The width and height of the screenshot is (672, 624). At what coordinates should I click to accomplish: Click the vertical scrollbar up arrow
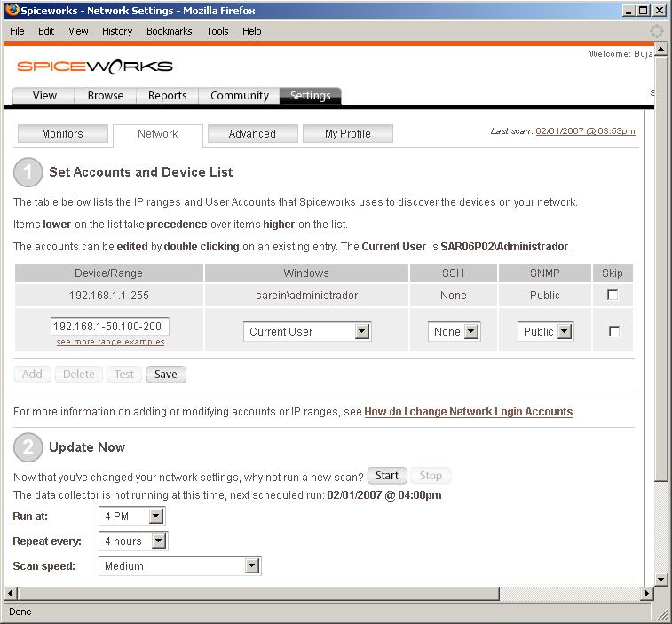(x=660, y=50)
